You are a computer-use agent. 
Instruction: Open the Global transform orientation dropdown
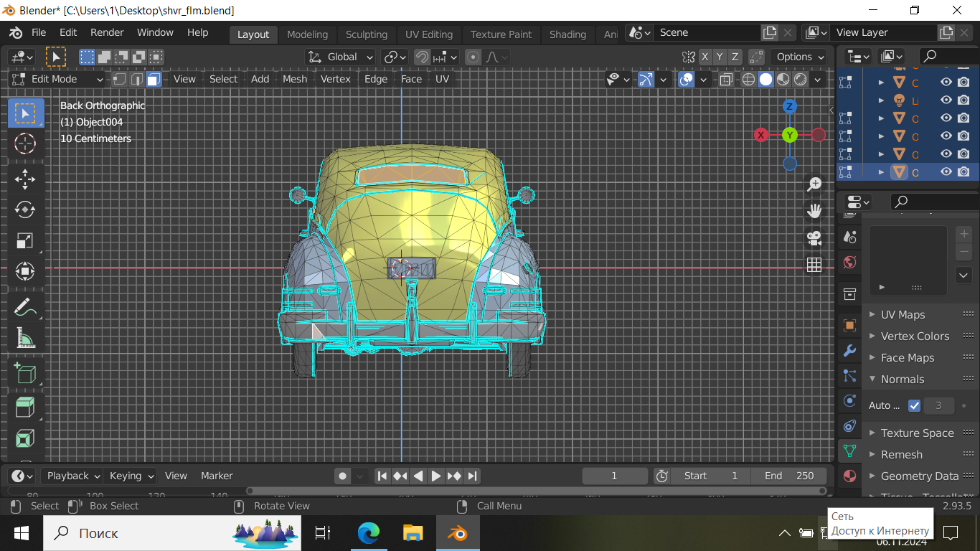point(341,57)
